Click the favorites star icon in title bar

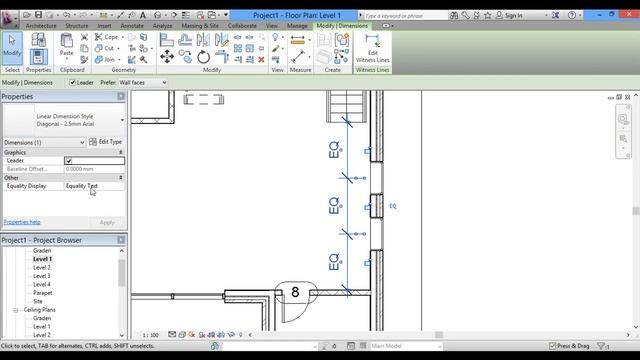pyautogui.click(x=487, y=16)
